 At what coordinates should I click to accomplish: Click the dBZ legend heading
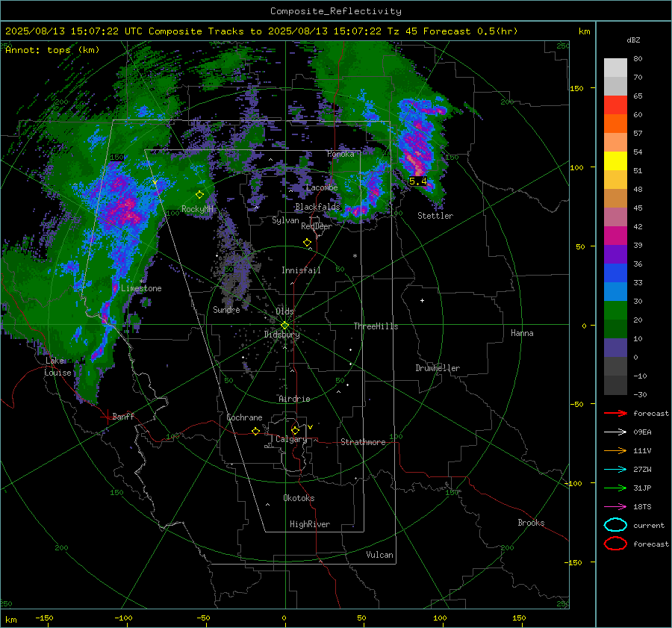click(x=633, y=40)
